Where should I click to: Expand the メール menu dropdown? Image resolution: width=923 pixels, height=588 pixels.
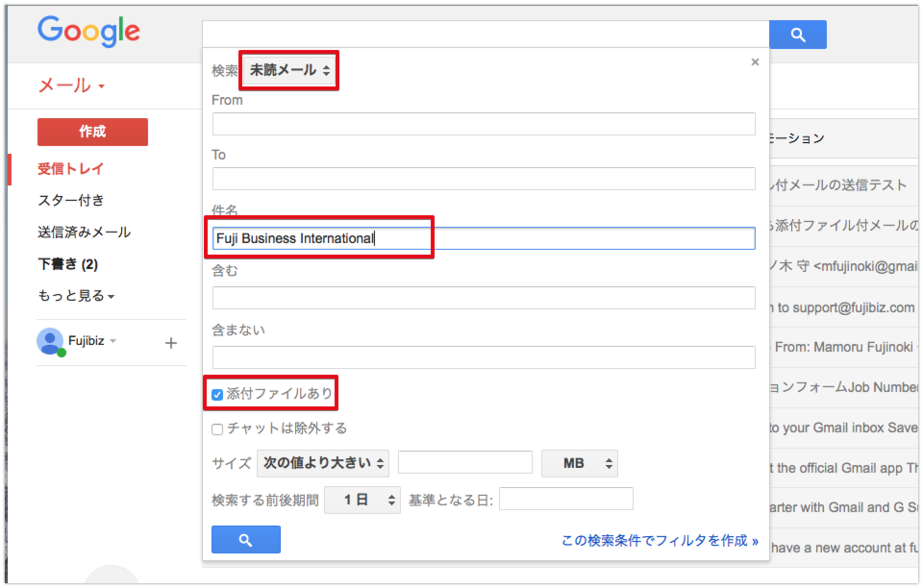click(x=71, y=86)
